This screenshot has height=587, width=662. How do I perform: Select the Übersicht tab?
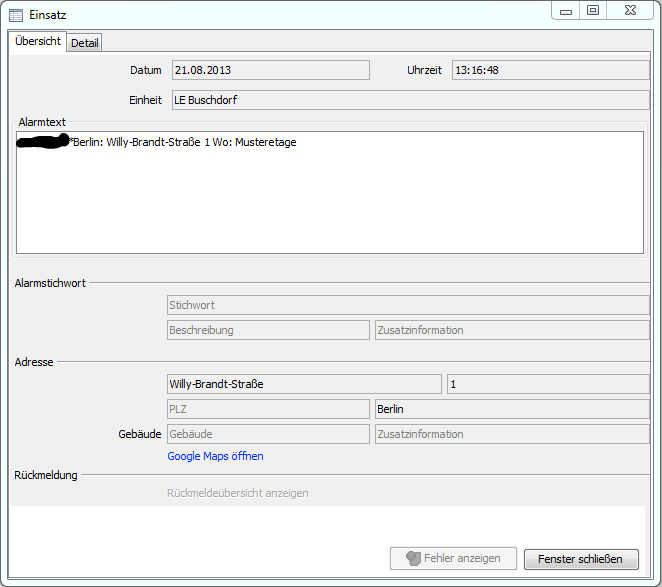click(x=38, y=42)
